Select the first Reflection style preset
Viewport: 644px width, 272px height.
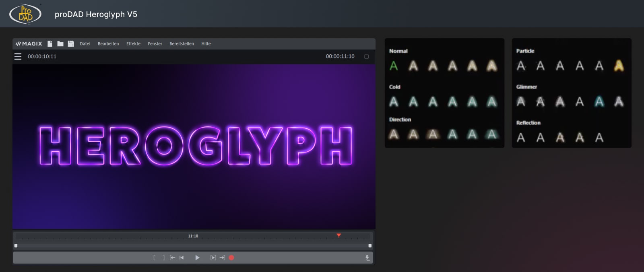point(521,138)
